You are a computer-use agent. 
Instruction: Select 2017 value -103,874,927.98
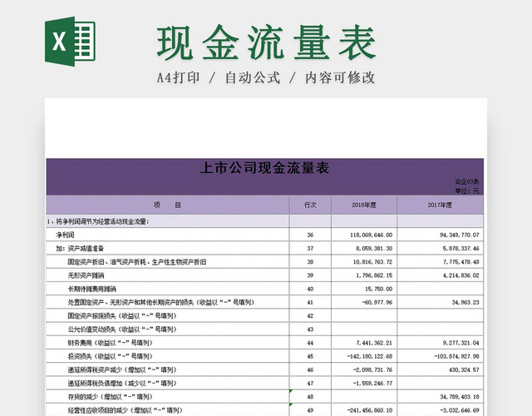441,356
